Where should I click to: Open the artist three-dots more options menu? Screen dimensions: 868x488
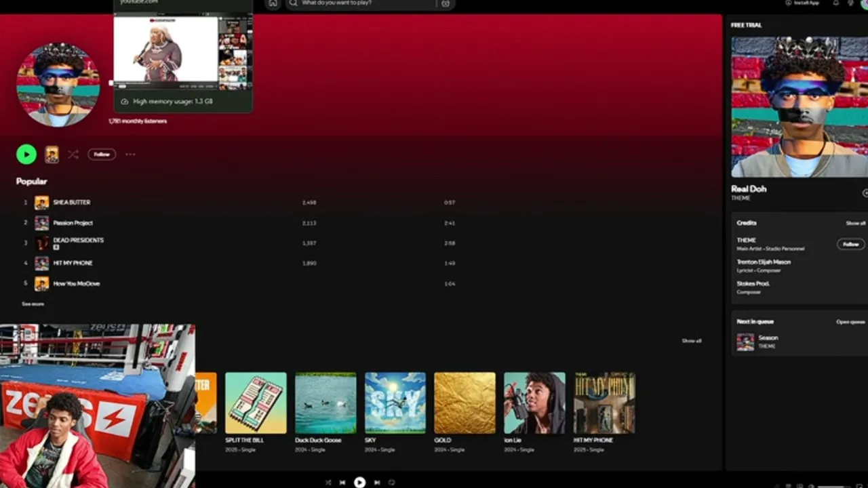click(130, 155)
